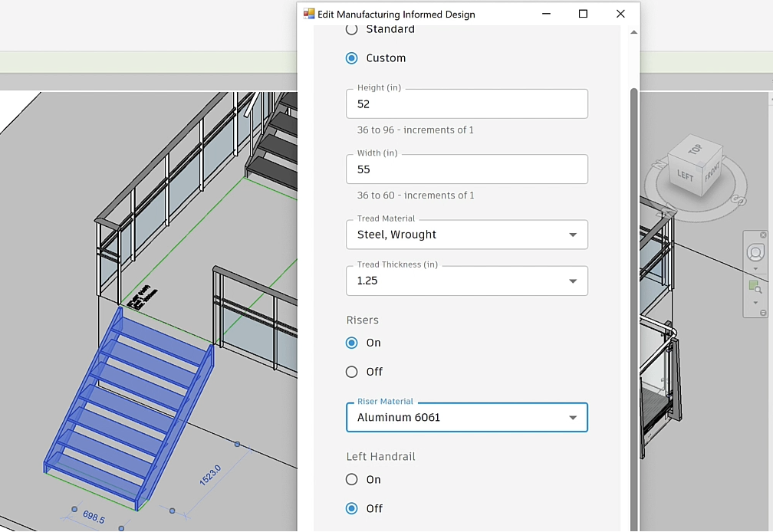Image resolution: width=773 pixels, height=532 pixels.
Task: Click the Height (in) input field
Action: [x=467, y=103]
